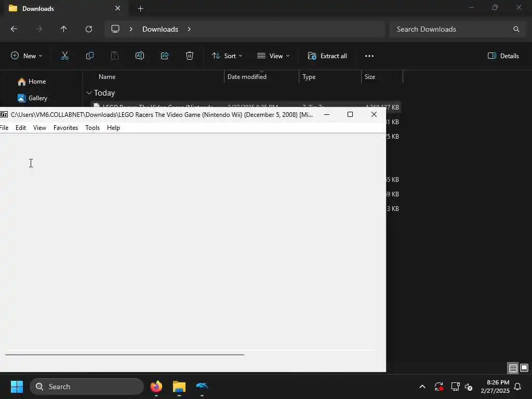Click the Extract all button

(x=327, y=56)
